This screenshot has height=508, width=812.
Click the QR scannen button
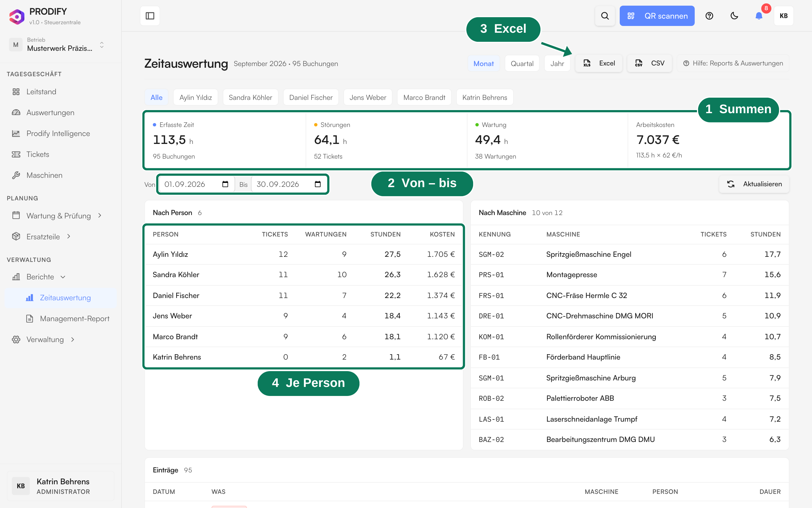click(x=657, y=16)
